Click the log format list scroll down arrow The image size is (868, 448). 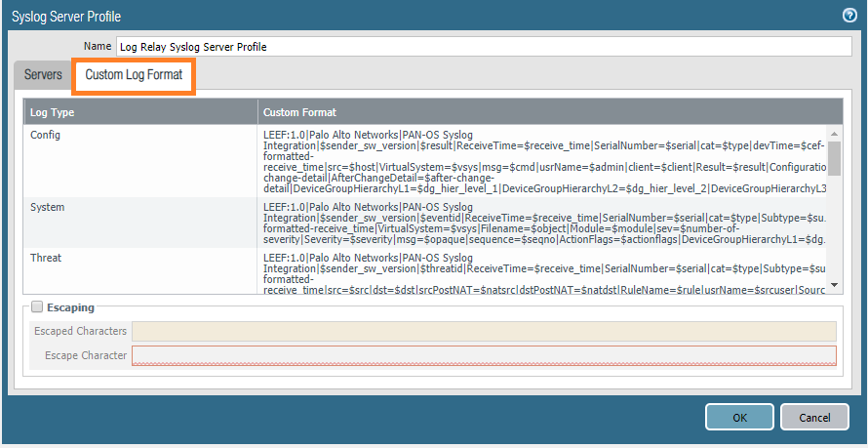(x=835, y=284)
